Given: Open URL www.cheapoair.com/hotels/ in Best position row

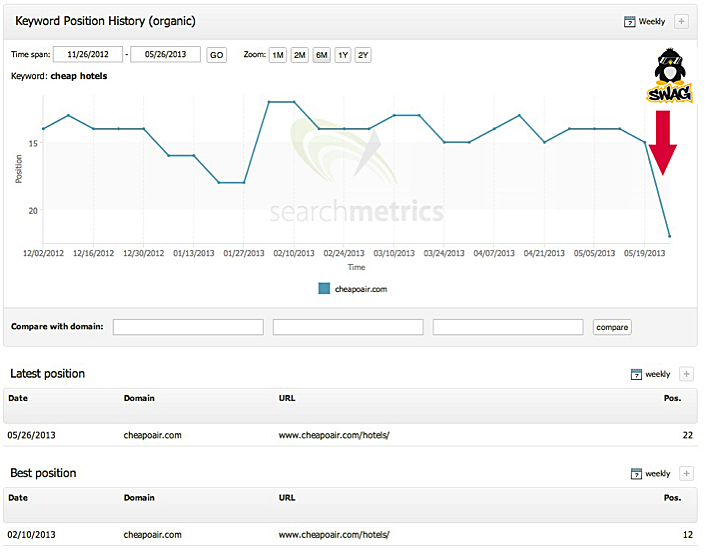Looking at the screenshot, I should [334, 535].
